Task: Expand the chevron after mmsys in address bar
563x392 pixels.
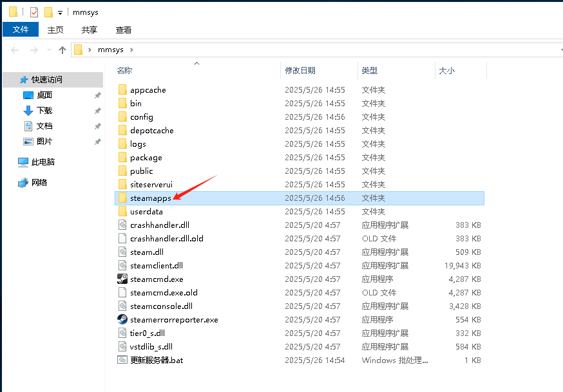Action: [x=132, y=50]
